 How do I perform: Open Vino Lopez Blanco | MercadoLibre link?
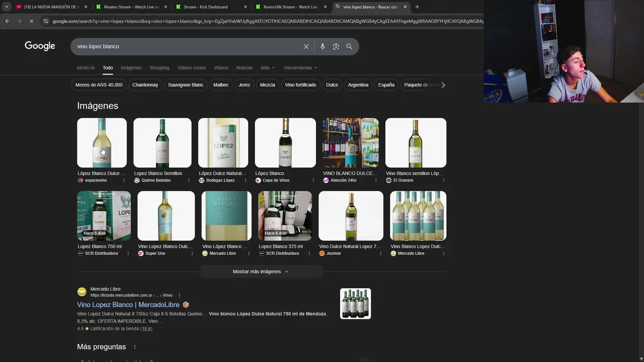click(x=128, y=305)
